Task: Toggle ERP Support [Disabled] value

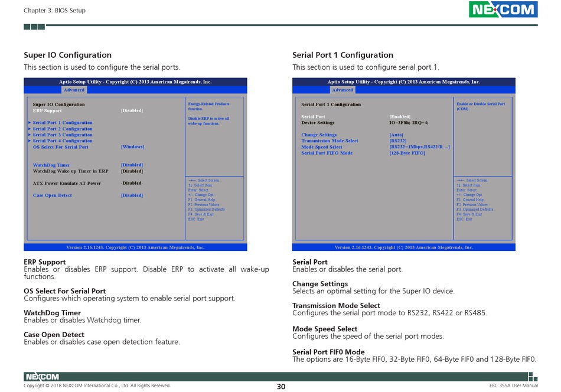Action: [x=132, y=110]
